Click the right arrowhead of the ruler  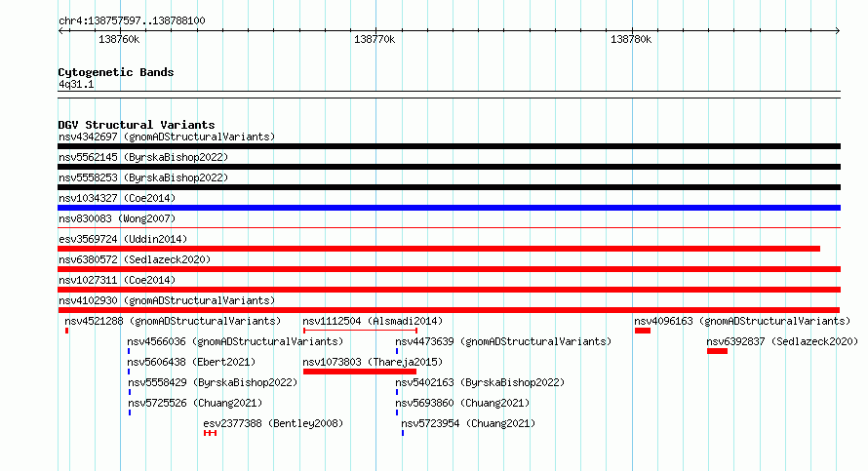(x=838, y=31)
